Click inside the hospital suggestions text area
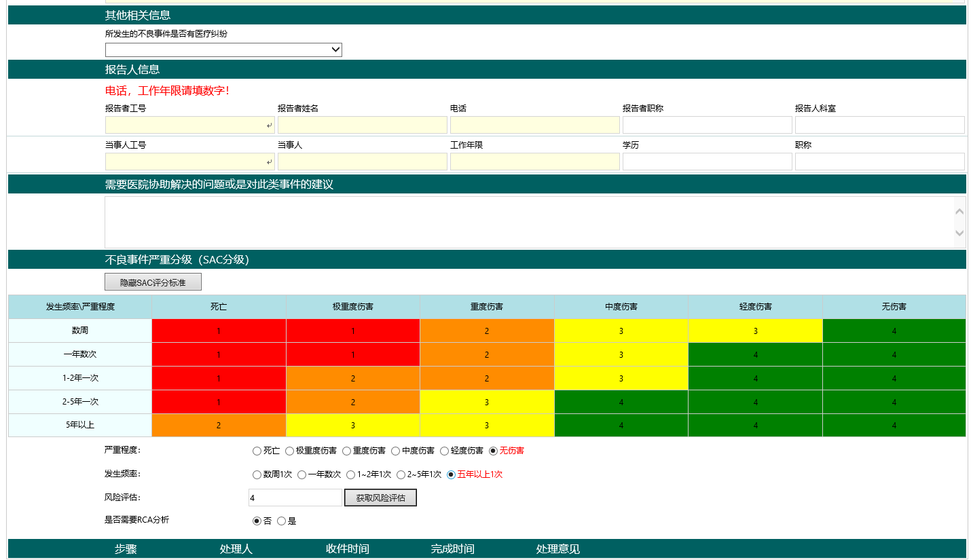The image size is (971, 560). 528,222
